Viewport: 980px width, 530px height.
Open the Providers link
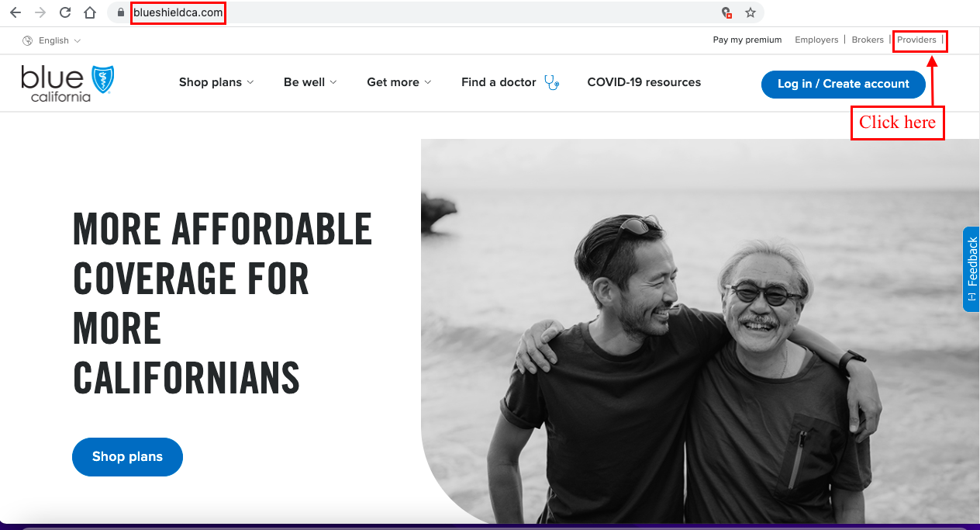pos(916,40)
